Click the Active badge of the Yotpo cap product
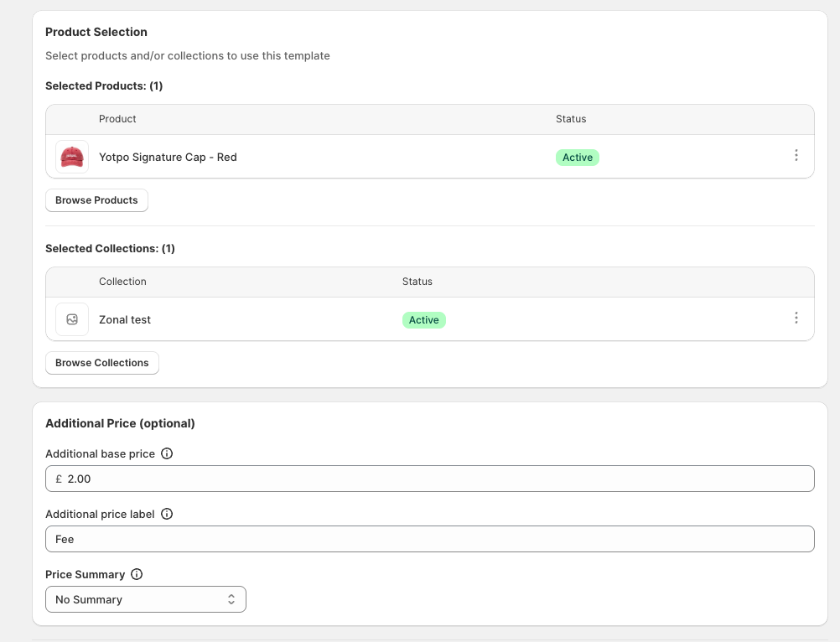The height and width of the screenshot is (642, 840). (x=578, y=158)
